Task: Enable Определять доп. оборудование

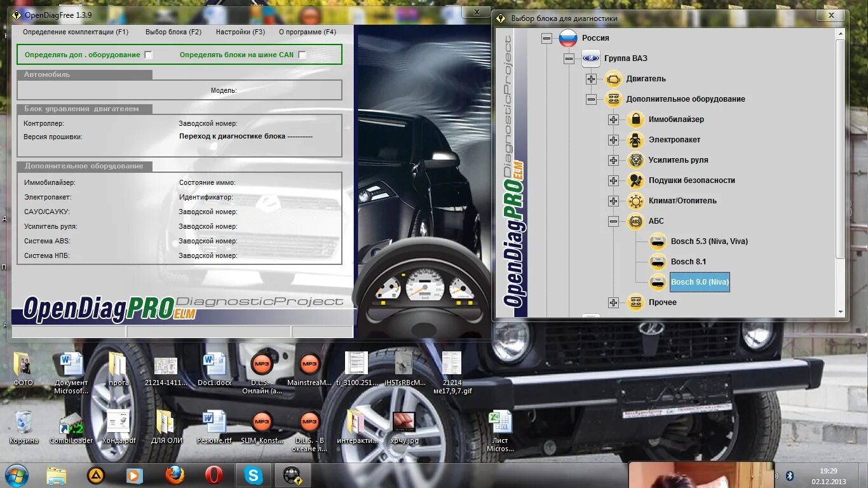Action: point(149,55)
